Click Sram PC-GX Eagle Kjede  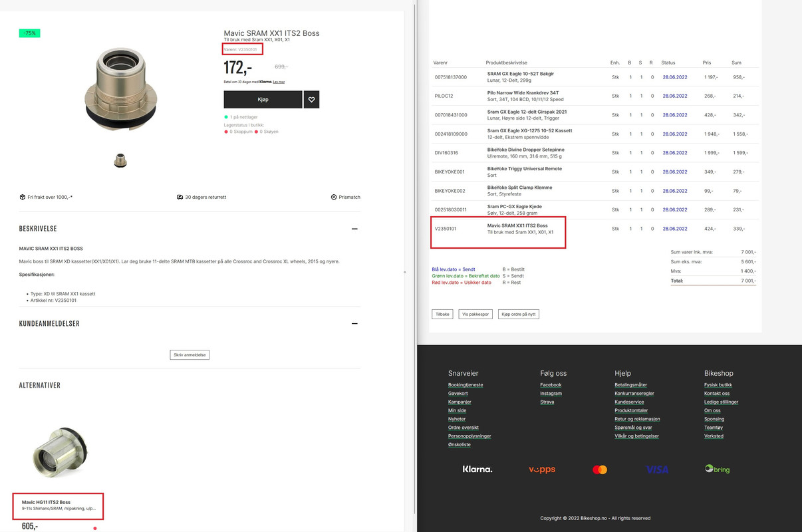514,207
